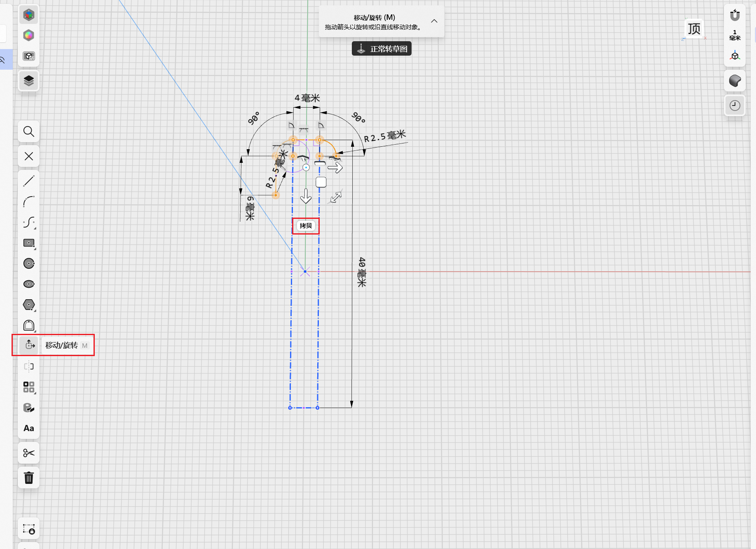Select the Project geometry tool icon
This screenshot has width=756, height=549.
point(29,408)
